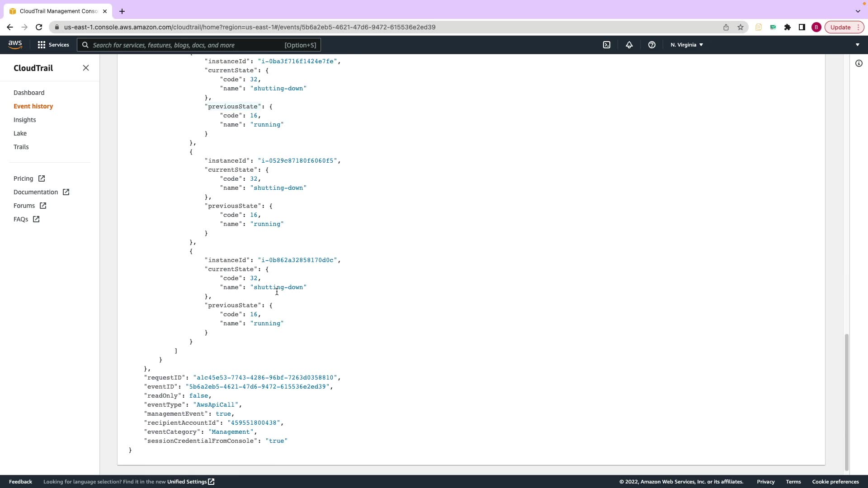868x488 pixels.
Task: Open the Trails sidebar item
Action: click(21, 147)
